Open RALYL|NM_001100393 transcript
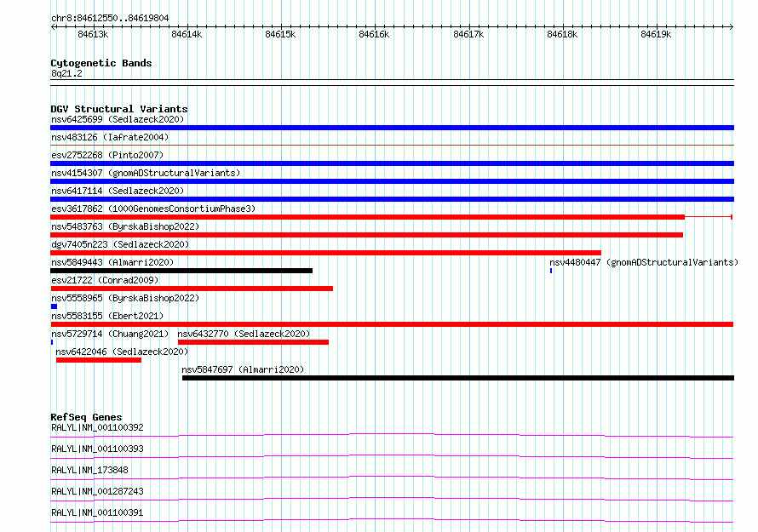Viewport: 758px width, 532px height. [x=97, y=449]
